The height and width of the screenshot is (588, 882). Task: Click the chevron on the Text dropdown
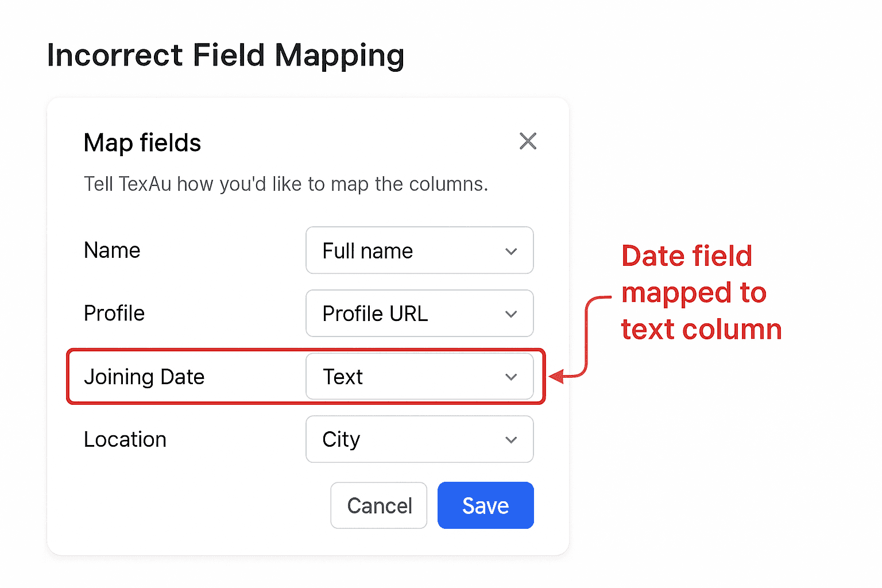coord(510,377)
